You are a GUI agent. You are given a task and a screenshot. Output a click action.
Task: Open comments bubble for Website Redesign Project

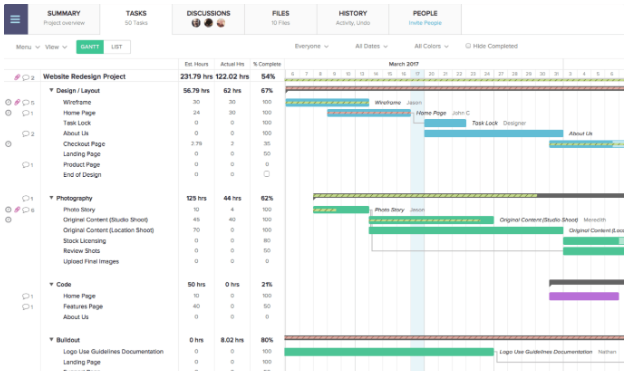[26, 77]
